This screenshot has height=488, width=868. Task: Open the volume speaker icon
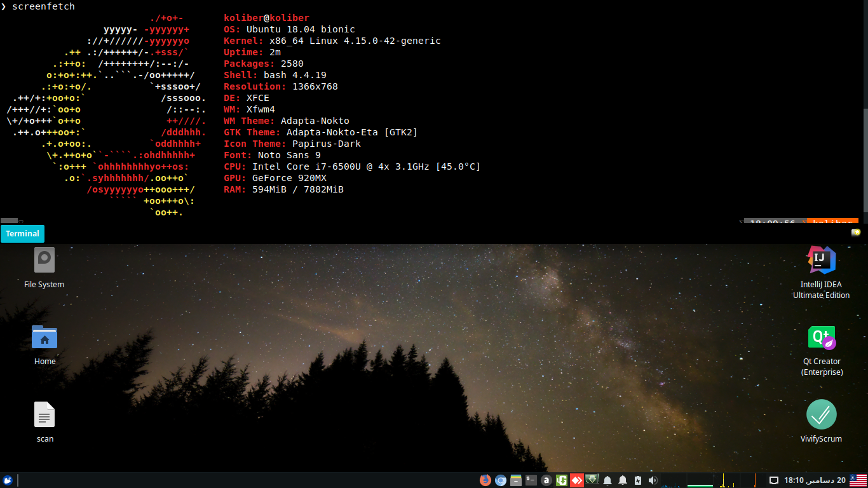click(x=653, y=480)
